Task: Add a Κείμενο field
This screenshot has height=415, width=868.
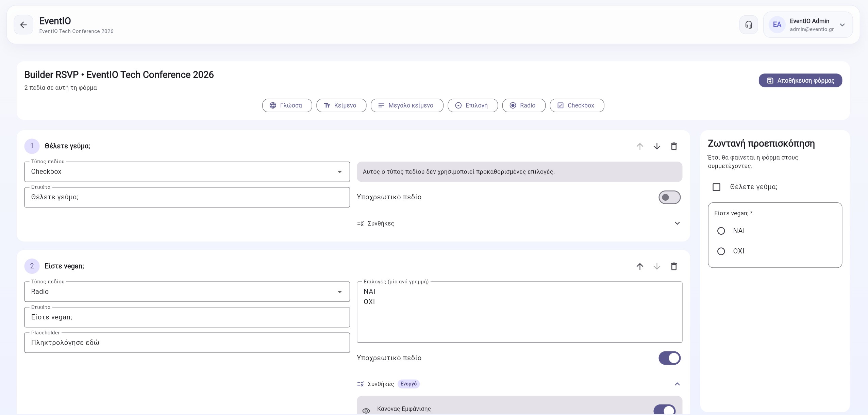Action: pos(341,105)
